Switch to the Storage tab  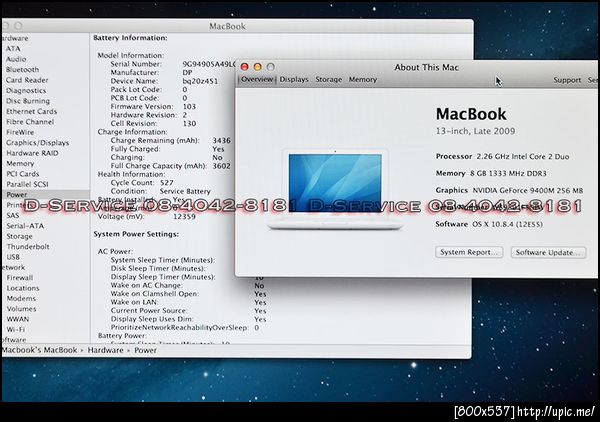point(328,79)
